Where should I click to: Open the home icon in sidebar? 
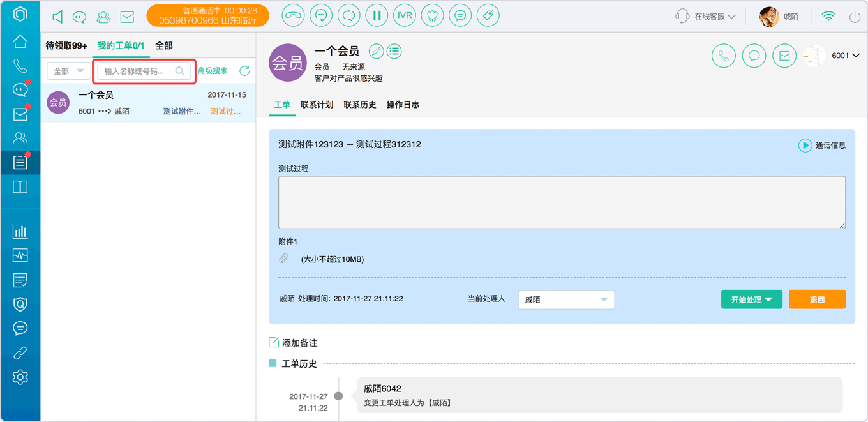(20, 42)
